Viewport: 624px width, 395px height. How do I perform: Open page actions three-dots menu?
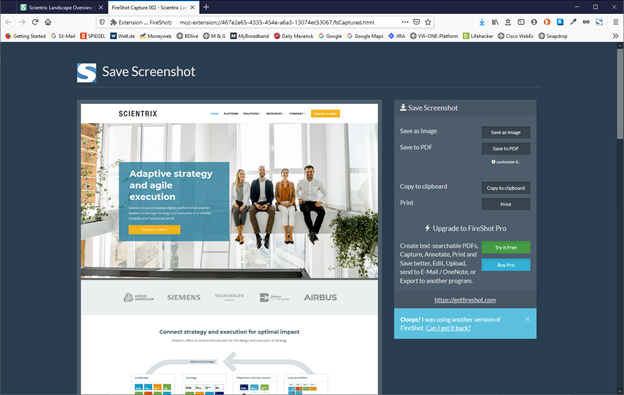(405, 22)
